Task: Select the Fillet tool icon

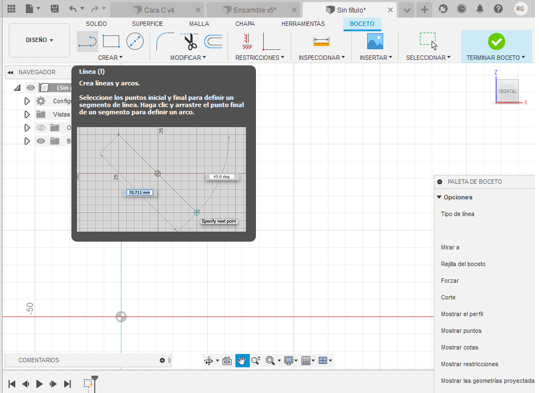Action: 165,42
